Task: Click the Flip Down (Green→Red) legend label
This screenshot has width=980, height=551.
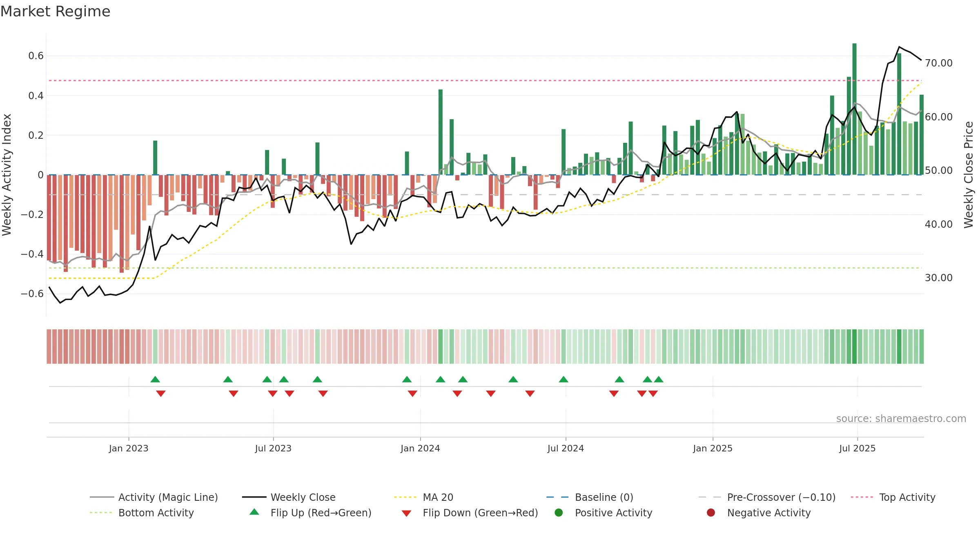Action: point(480,513)
